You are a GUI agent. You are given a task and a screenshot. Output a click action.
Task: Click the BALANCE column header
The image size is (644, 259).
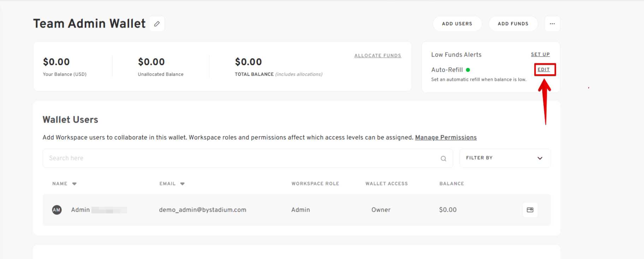[452, 184]
